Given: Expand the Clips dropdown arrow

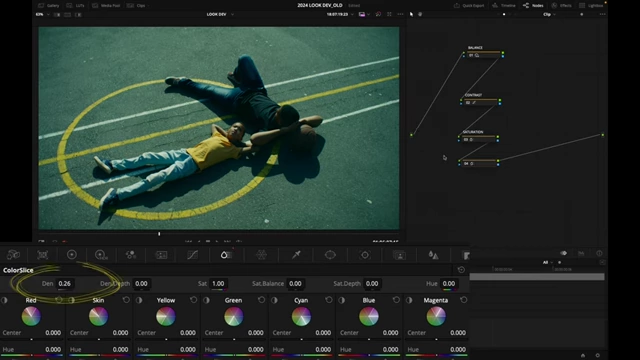Looking at the screenshot, I should point(148,6).
